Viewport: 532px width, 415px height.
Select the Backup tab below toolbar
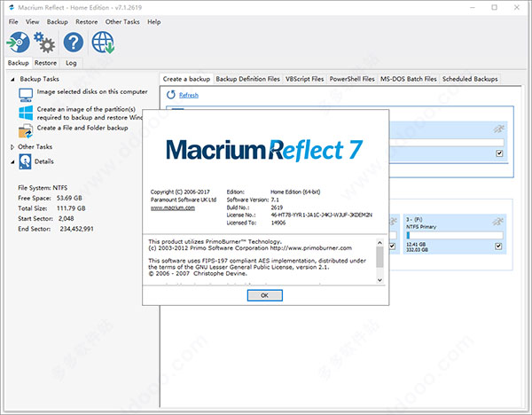point(19,63)
